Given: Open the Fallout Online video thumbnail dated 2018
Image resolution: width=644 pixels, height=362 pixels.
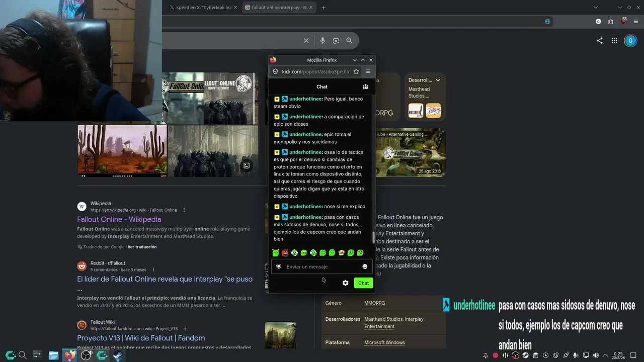Looking at the screenshot, I should (x=411, y=152).
